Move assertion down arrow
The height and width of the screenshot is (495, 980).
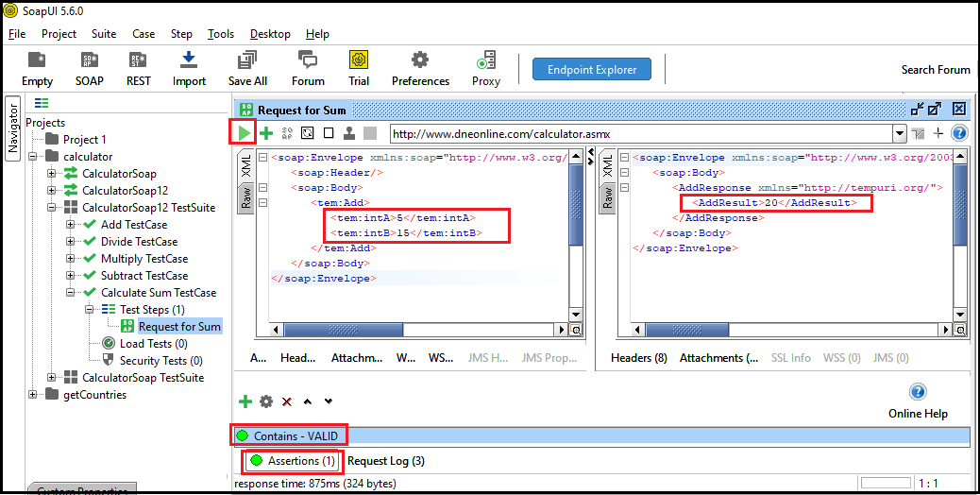coord(329,401)
